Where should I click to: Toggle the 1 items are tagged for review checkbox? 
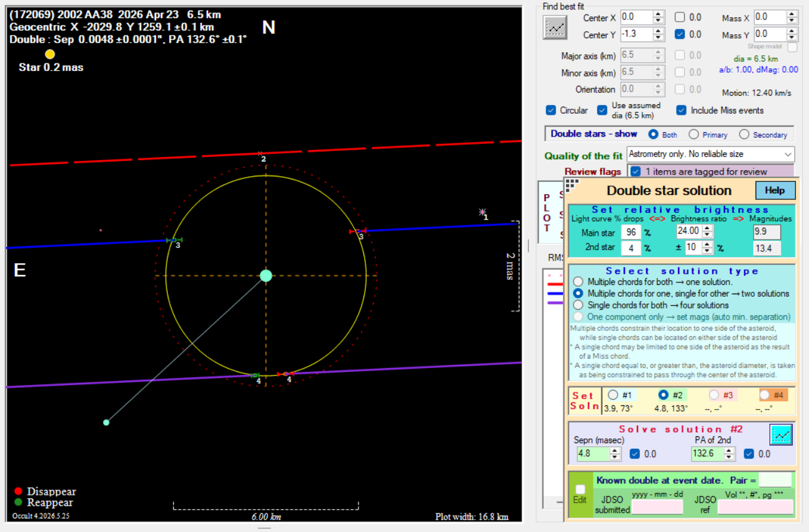tap(636, 171)
